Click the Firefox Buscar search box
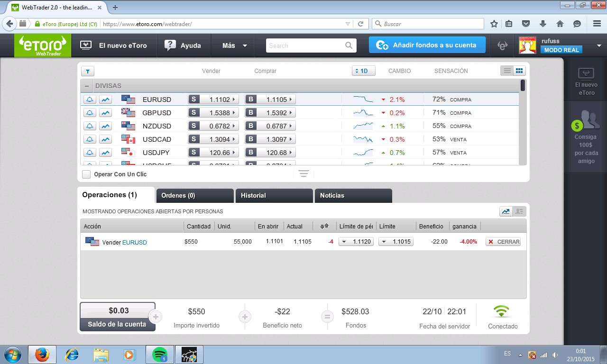This screenshot has width=607, height=364. pyautogui.click(x=428, y=24)
